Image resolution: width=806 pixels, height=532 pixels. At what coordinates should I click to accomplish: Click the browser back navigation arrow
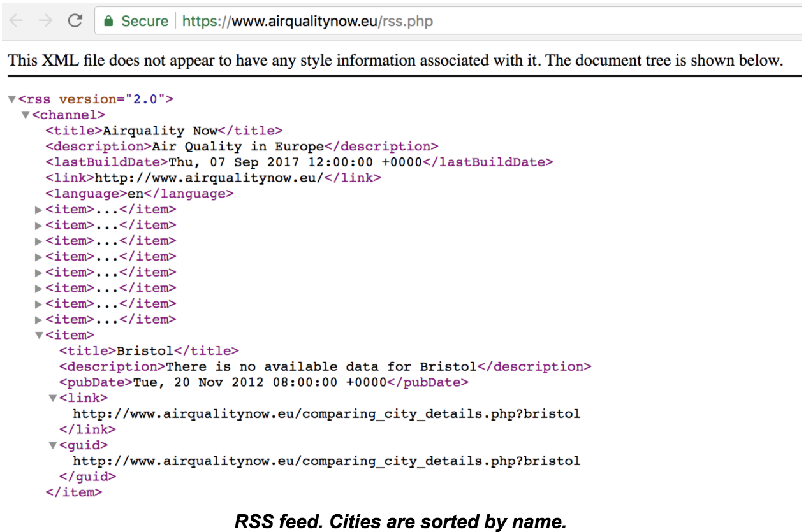16,20
